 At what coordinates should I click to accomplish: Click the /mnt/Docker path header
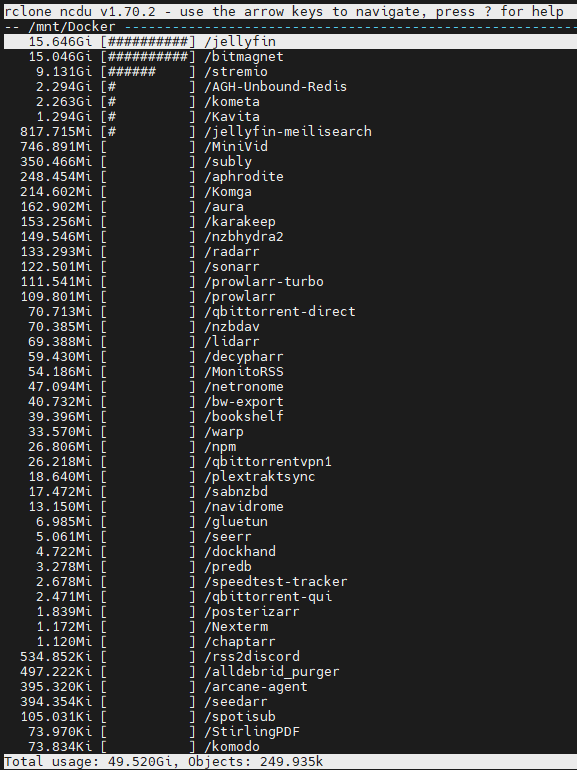pyautogui.click(x=72, y=27)
